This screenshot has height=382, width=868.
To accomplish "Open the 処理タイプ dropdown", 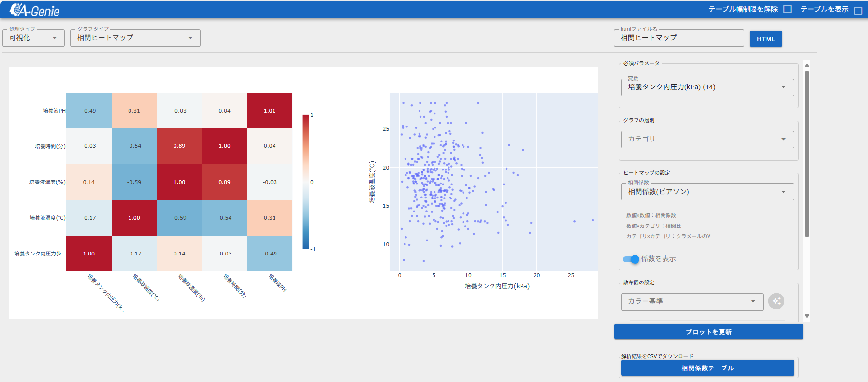I will coord(33,38).
